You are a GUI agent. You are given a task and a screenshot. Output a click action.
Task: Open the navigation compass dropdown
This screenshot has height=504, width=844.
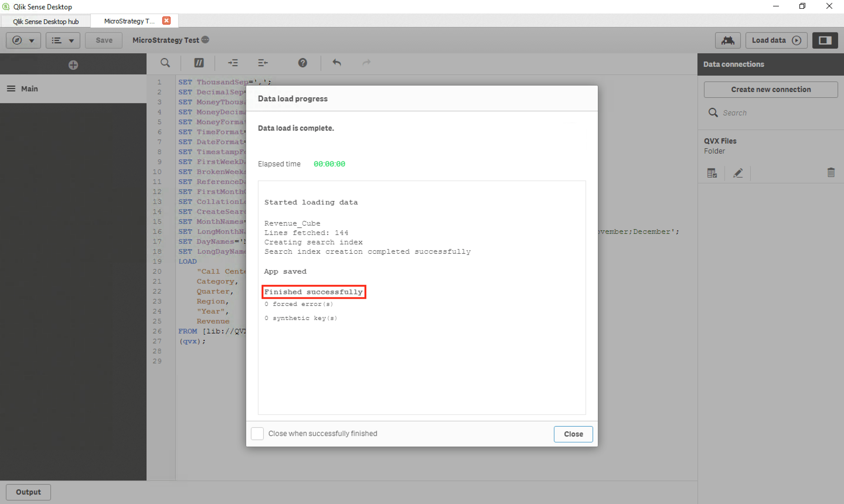click(x=23, y=41)
